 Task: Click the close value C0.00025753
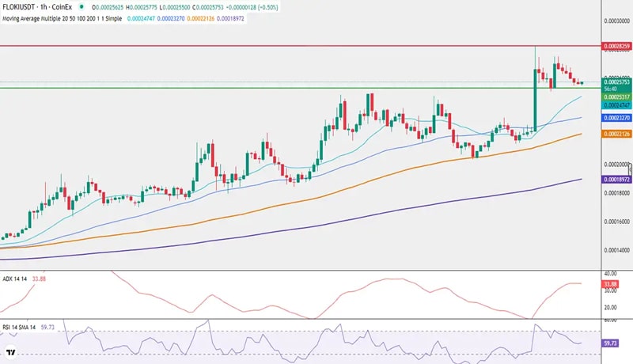point(207,8)
